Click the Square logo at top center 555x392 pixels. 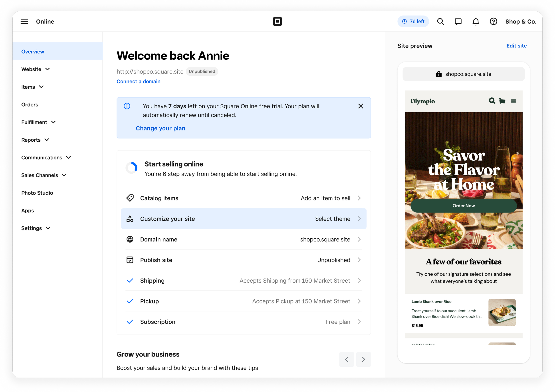277,22
